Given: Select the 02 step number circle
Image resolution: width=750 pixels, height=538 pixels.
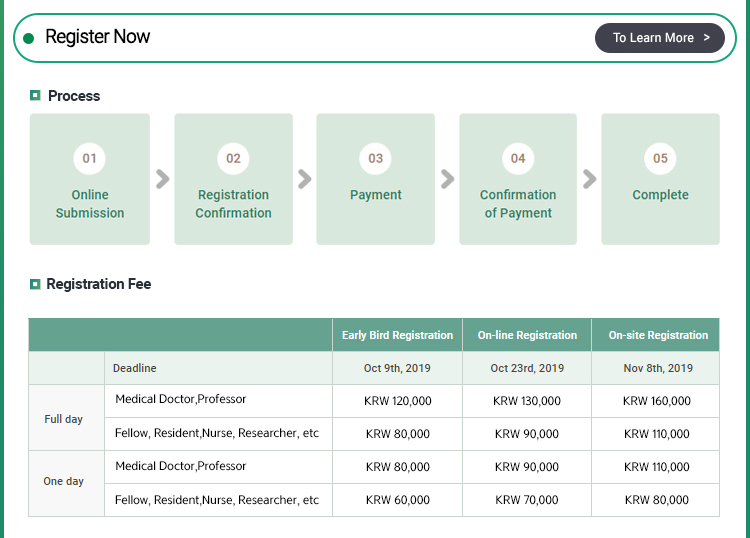Looking at the screenshot, I should [x=233, y=158].
